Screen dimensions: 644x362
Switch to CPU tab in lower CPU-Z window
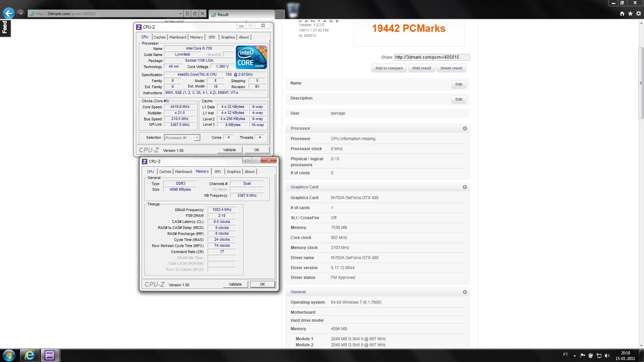150,172
